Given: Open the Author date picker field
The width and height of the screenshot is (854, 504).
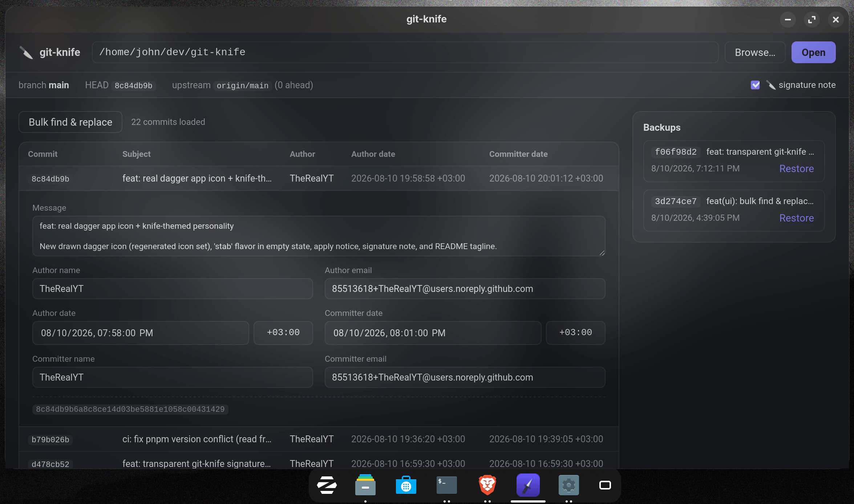Looking at the screenshot, I should click(141, 333).
